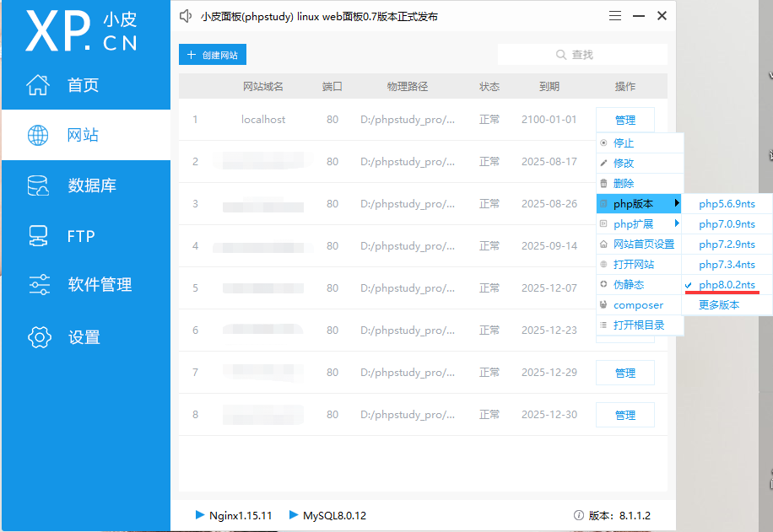The height and width of the screenshot is (532, 773).
Task: Click the 2100-01-01 expiry date
Action: pos(549,119)
